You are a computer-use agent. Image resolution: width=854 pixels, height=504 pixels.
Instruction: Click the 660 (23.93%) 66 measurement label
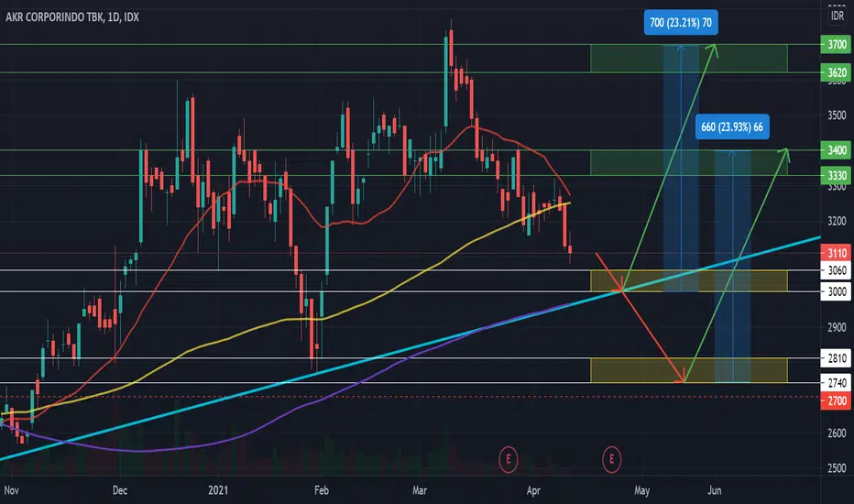pos(732,127)
